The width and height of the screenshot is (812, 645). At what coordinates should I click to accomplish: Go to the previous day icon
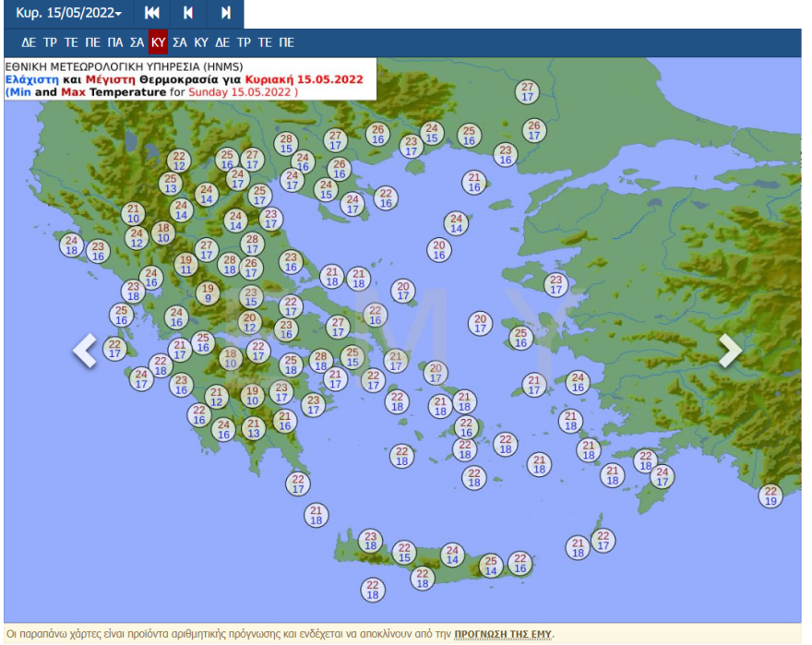tap(188, 13)
